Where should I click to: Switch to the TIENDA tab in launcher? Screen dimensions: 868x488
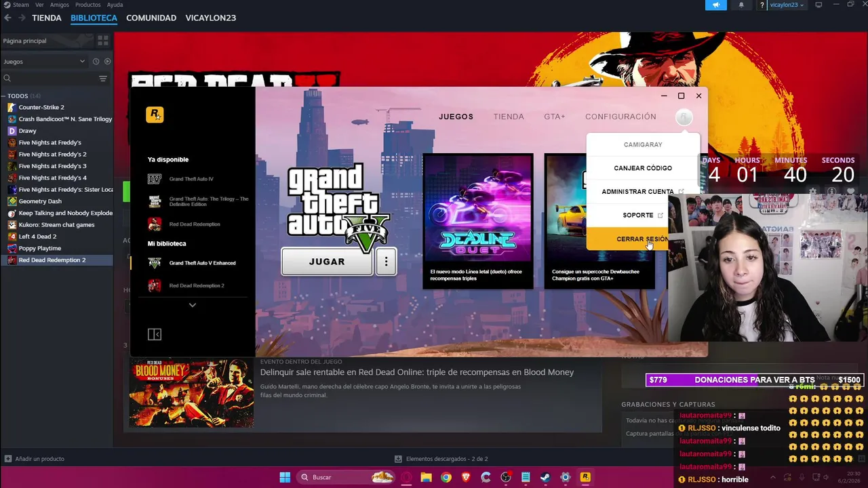pyautogui.click(x=509, y=117)
